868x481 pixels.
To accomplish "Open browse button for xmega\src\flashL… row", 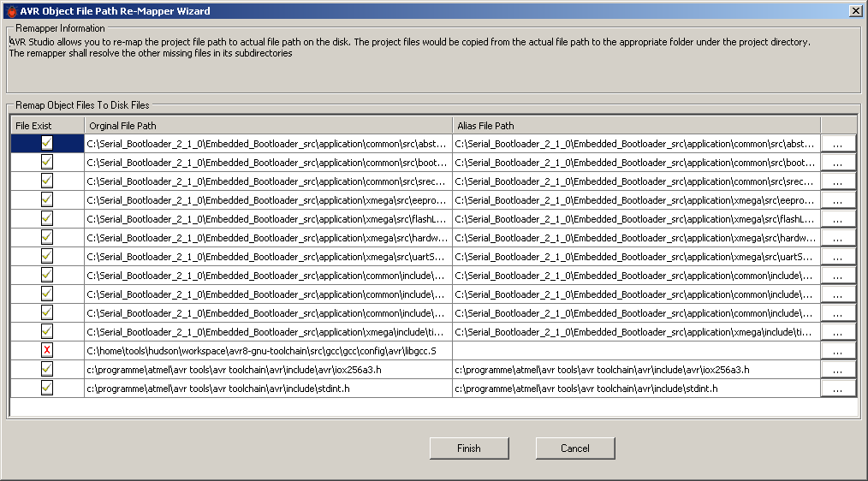I will pos(837,219).
